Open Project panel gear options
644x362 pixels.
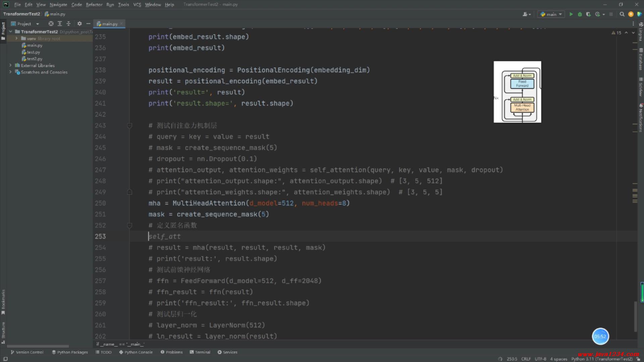79,24
